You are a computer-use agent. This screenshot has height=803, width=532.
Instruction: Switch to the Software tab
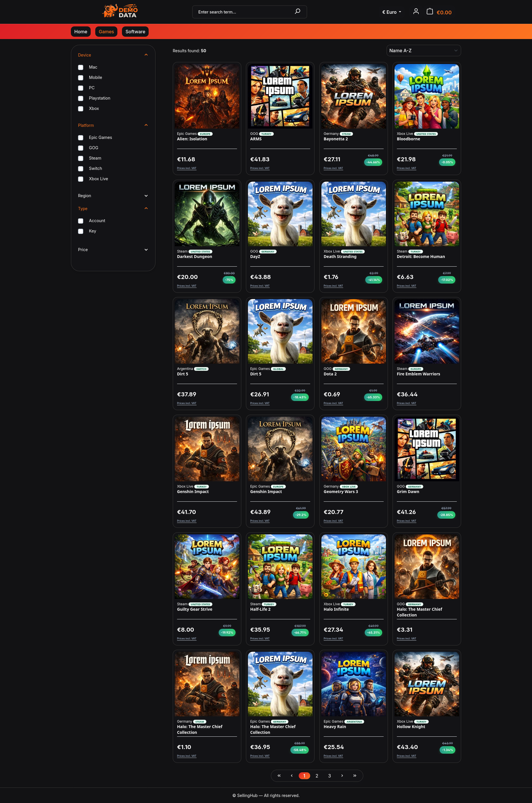click(135, 32)
